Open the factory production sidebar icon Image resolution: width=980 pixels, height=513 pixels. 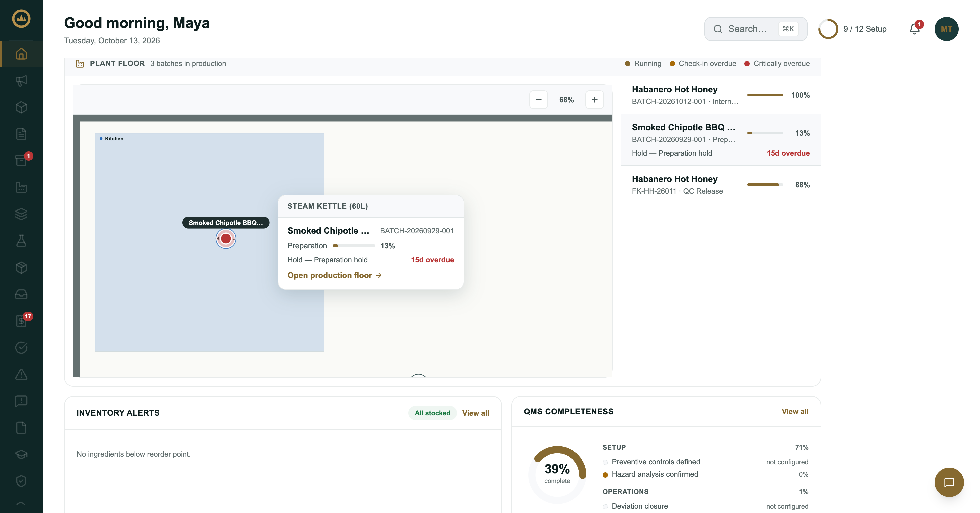[21, 187]
